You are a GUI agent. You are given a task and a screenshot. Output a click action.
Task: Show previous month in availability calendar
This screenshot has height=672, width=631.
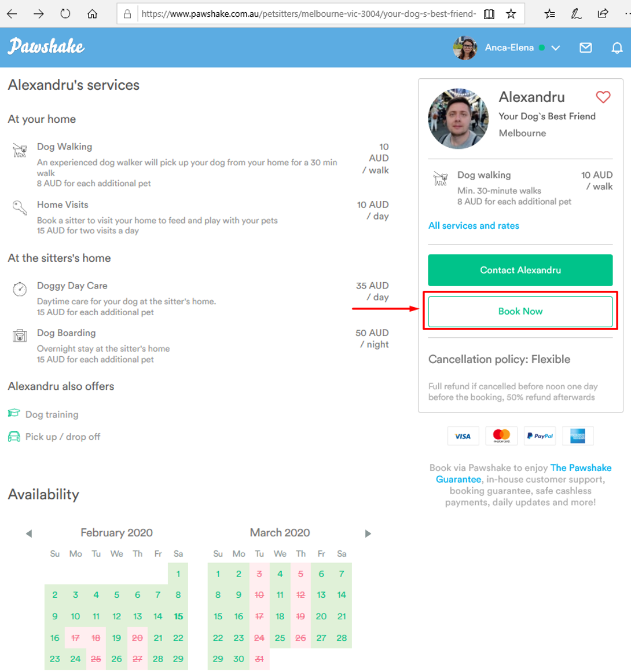point(29,534)
